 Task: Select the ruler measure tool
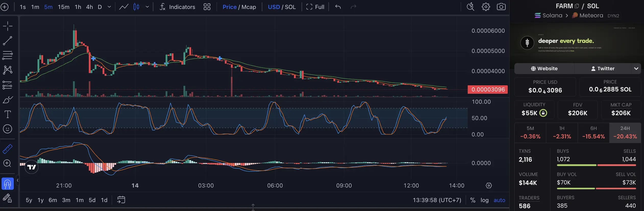(x=8, y=149)
